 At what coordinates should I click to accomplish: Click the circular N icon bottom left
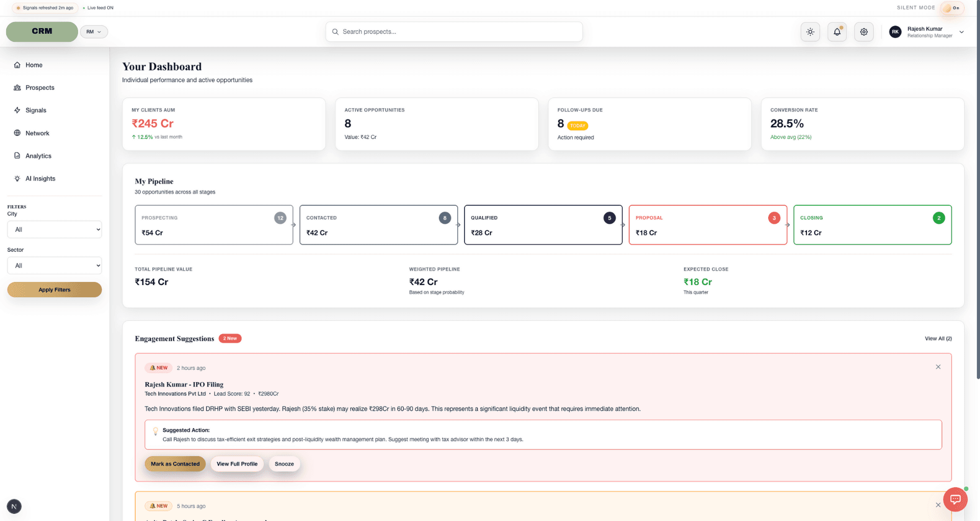point(14,506)
